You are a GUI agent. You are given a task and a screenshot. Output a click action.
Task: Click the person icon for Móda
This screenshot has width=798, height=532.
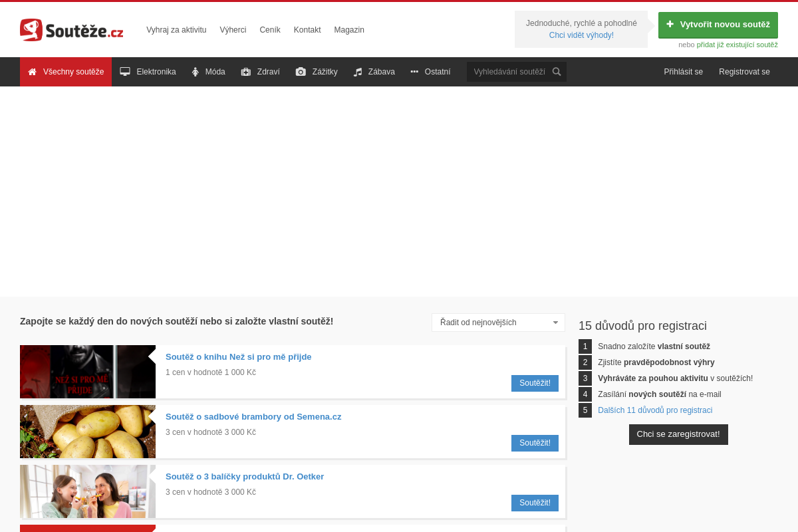[196, 72]
